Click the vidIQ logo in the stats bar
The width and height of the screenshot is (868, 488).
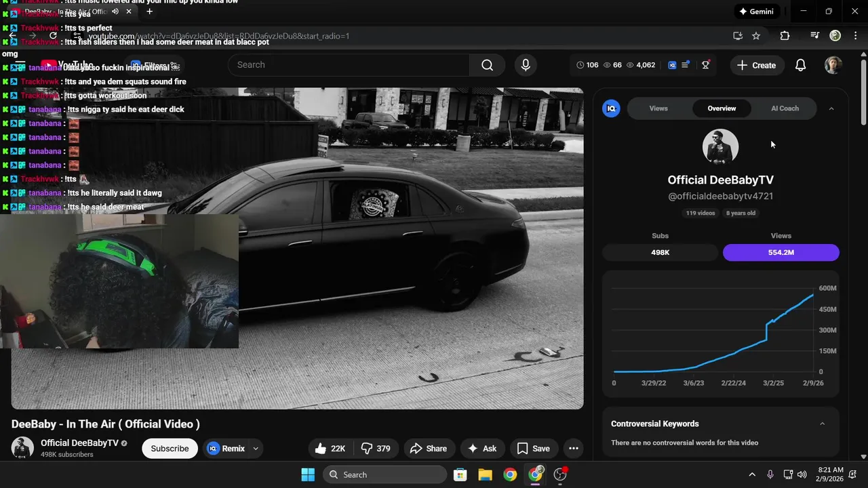click(x=672, y=65)
